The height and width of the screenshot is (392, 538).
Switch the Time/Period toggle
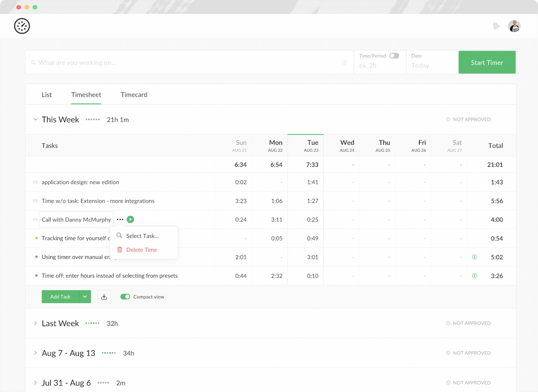tap(394, 56)
